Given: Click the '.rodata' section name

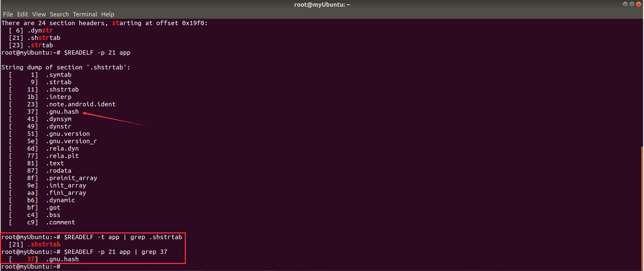Looking at the screenshot, I should click(x=59, y=171).
